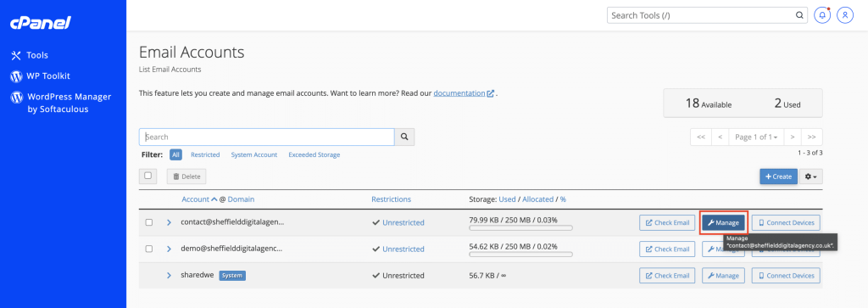The width and height of the screenshot is (868, 308).
Task: Click the contact@sheffielddigitalagen… account name
Action: [x=232, y=222]
